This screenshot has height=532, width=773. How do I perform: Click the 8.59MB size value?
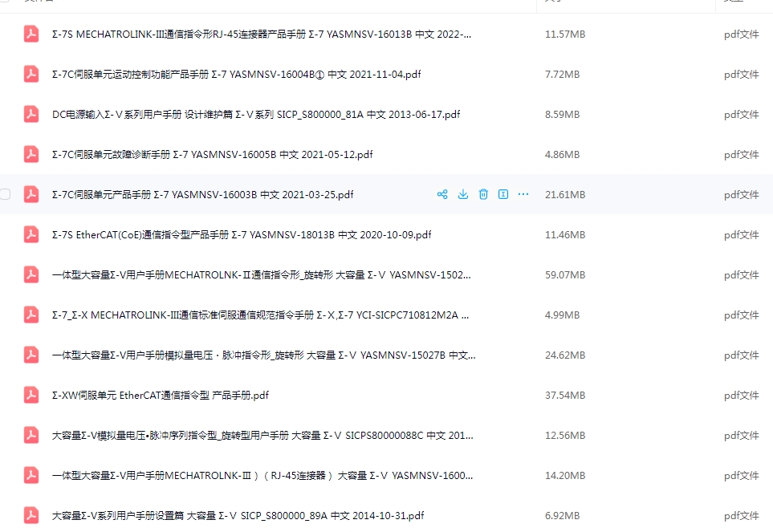coord(562,114)
